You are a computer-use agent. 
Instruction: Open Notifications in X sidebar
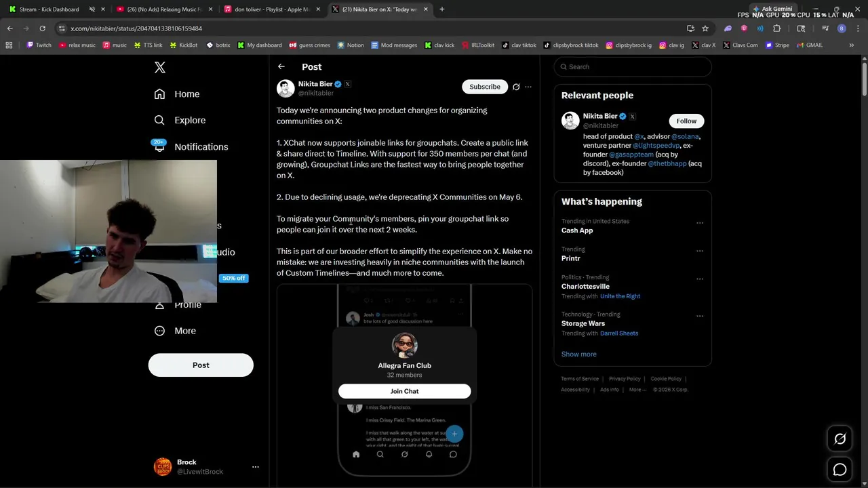[x=191, y=146]
